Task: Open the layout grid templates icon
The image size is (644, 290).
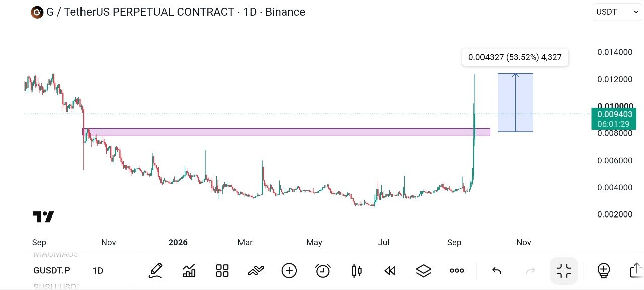Action: pos(222,271)
